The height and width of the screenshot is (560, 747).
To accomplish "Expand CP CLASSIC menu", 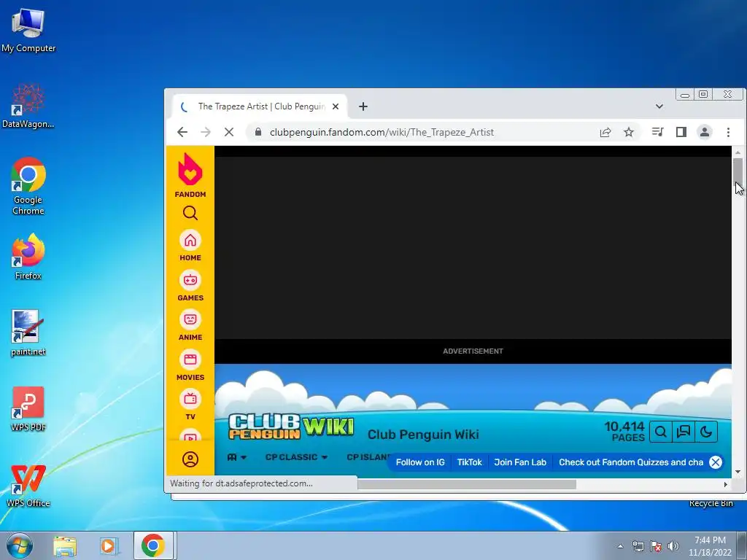I will click(x=296, y=457).
